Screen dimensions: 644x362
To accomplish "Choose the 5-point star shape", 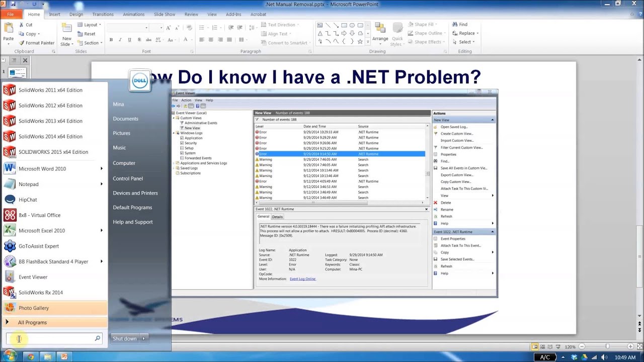I will click(x=360, y=41).
